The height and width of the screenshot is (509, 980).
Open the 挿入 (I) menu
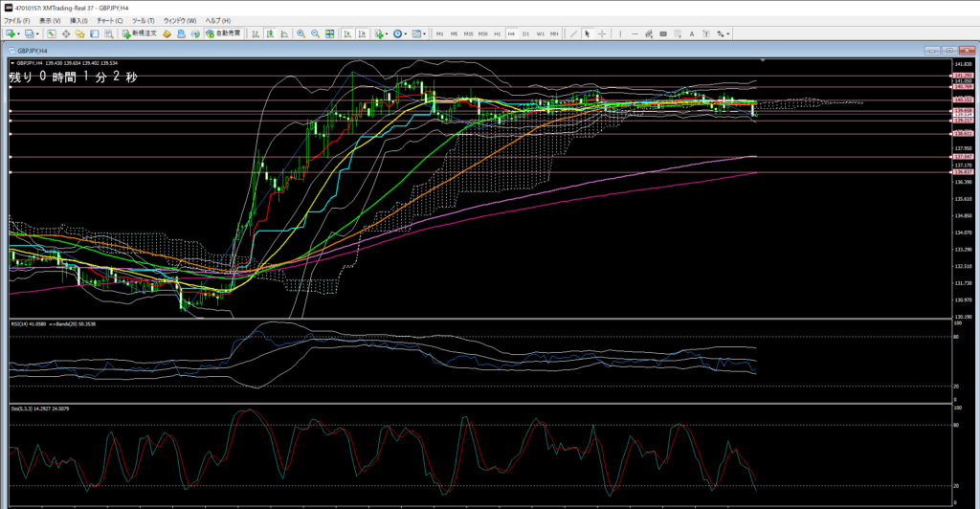[x=78, y=21]
